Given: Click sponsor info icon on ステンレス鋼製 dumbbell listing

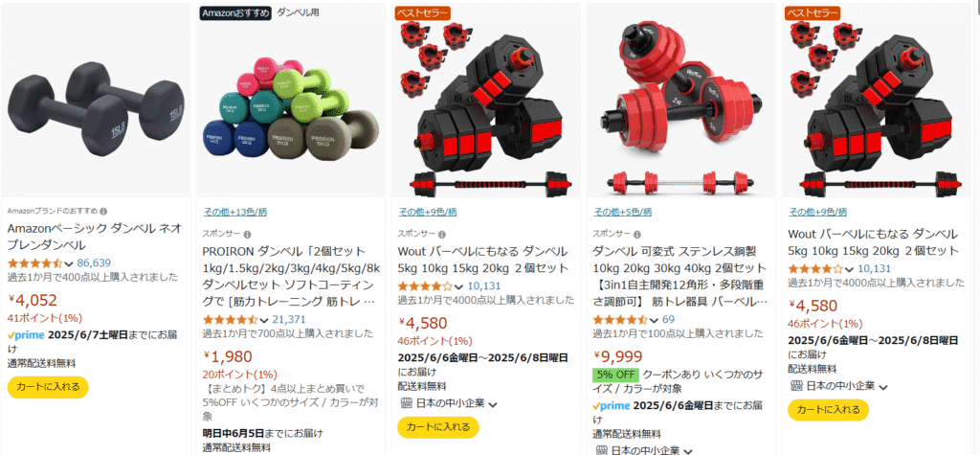Looking at the screenshot, I should (636, 234).
